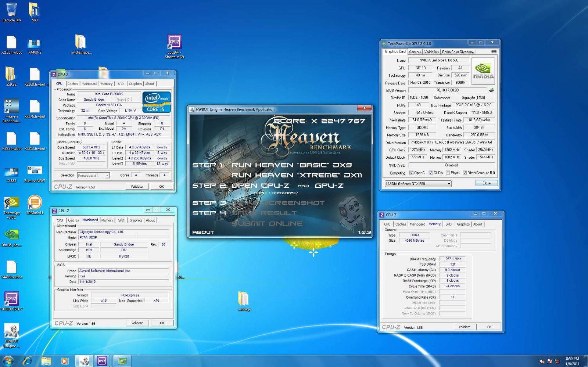Click Close button in GPU-Z

coord(487,183)
